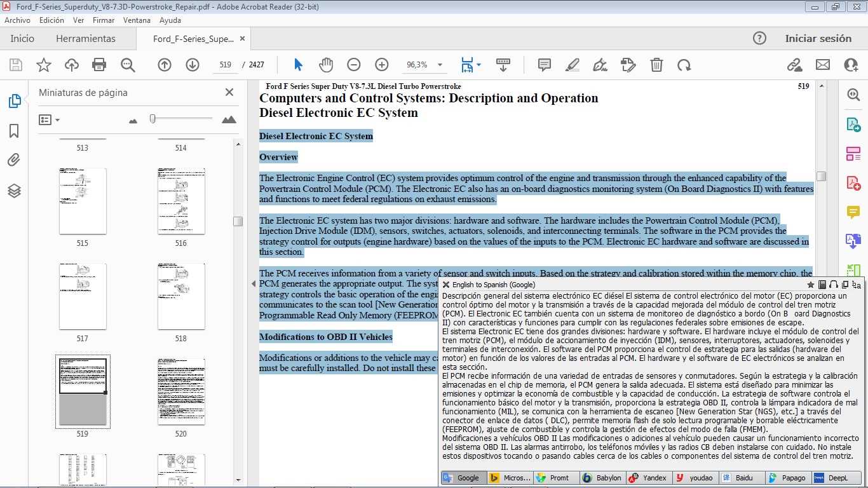This screenshot has height=488, width=868.
Task: Open the Ventana menu
Action: (137, 20)
